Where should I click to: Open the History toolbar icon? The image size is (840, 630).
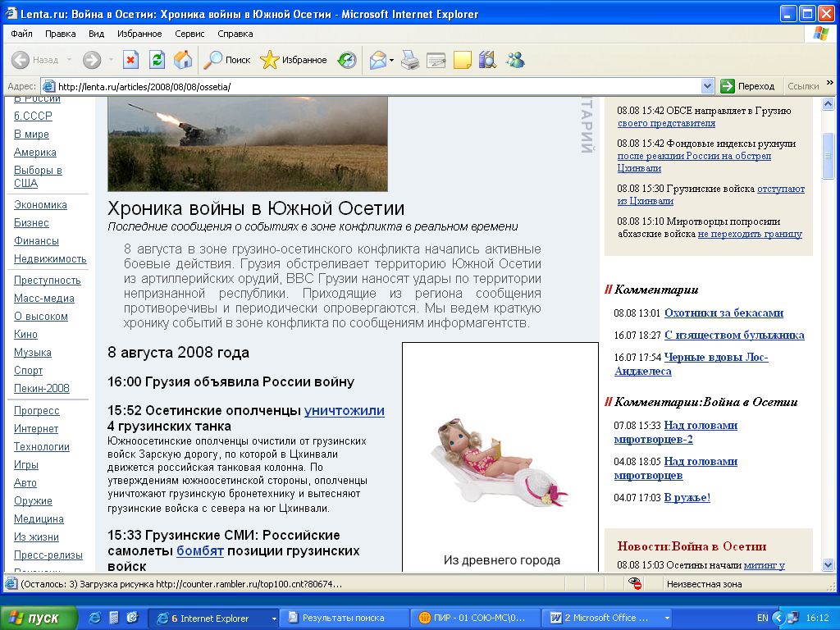pyautogui.click(x=347, y=60)
